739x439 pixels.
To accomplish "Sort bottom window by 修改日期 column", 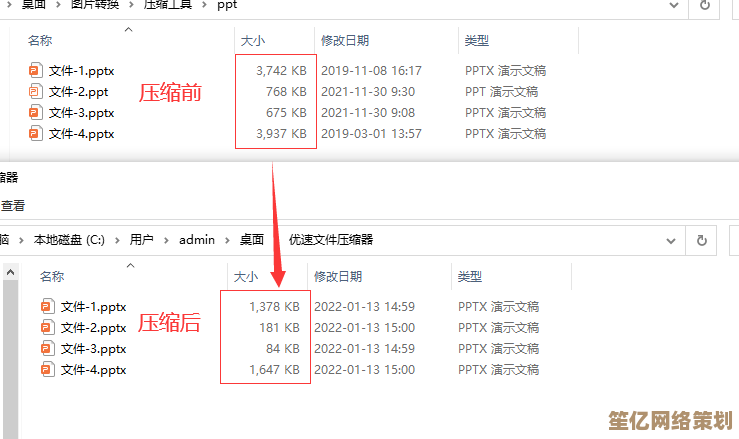I will click(338, 276).
